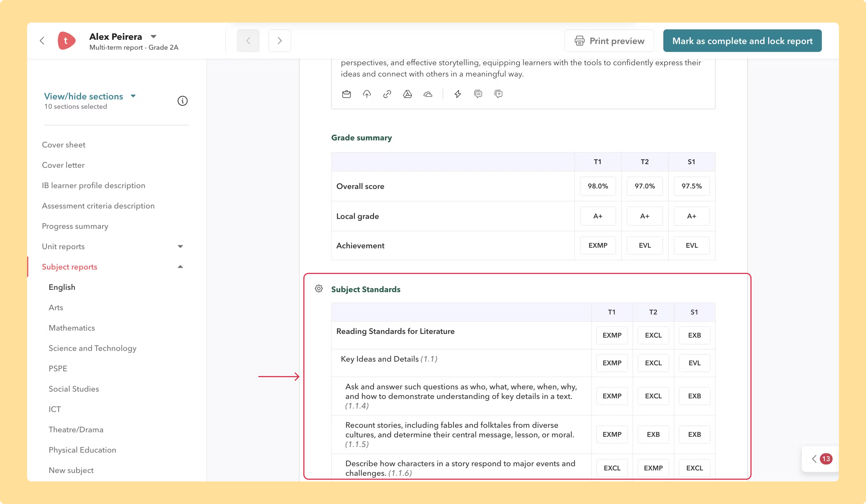Click the cloud upload icon
866x504 pixels.
click(x=367, y=94)
